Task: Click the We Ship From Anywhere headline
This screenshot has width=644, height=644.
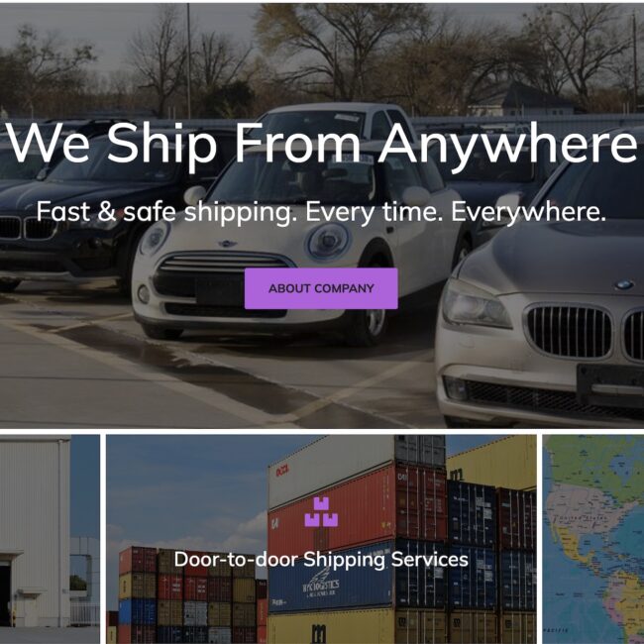Action: click(x=322, y=143)
